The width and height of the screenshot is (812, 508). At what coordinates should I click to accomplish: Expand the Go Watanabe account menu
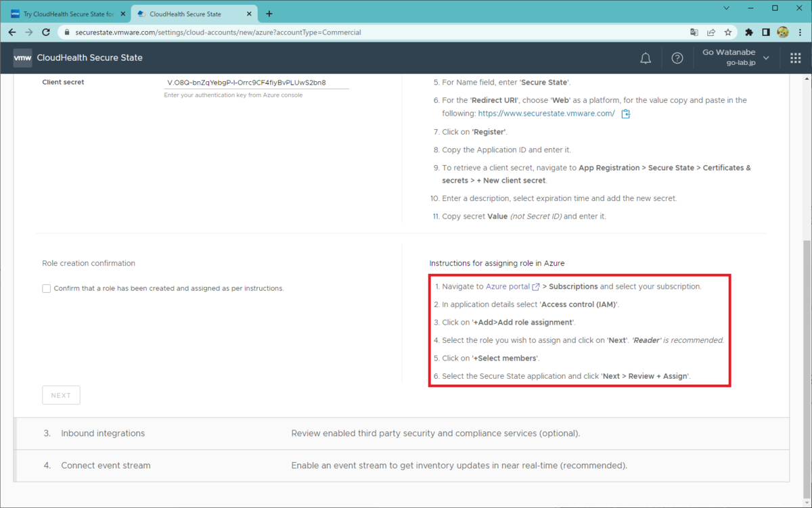(736, 57)
